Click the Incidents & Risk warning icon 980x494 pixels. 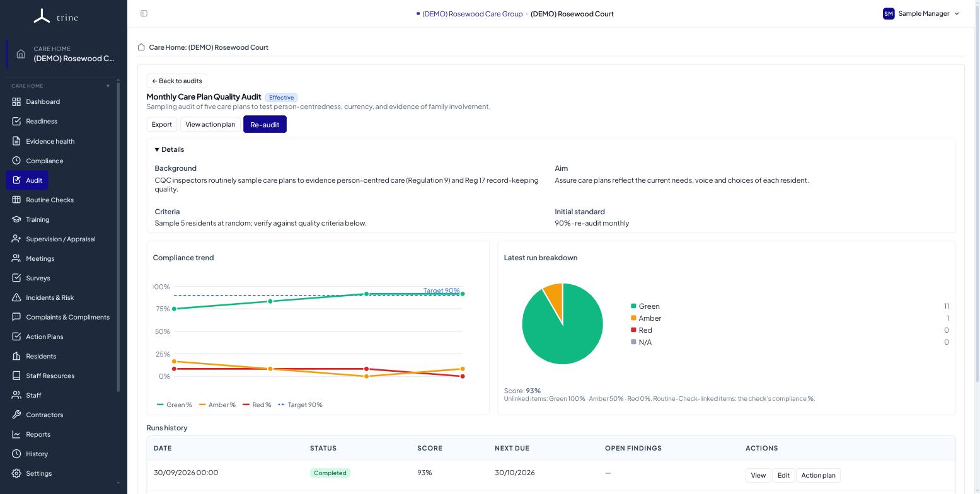click(x=16, y=297)
